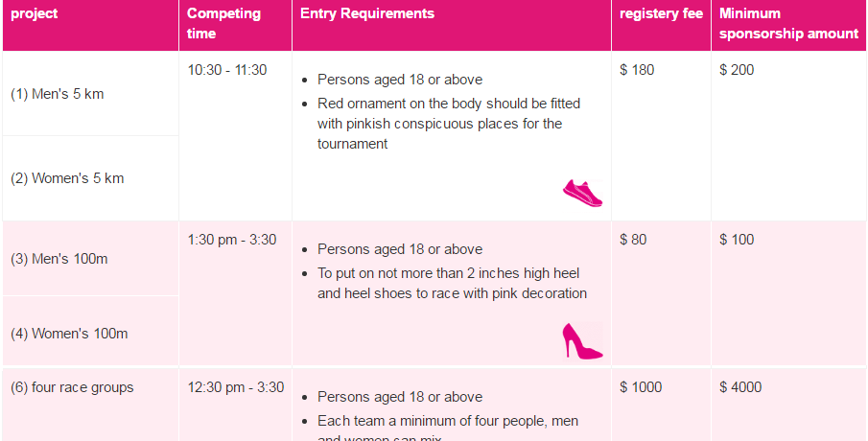The image size is (868, 441).
Task: Click the "(4) Women's 100m" row
Action: point(91,333)
